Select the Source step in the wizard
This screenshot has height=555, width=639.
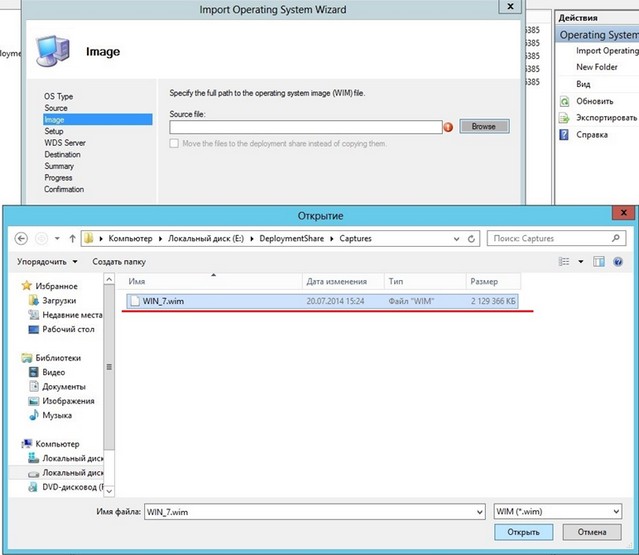[56, 108]
